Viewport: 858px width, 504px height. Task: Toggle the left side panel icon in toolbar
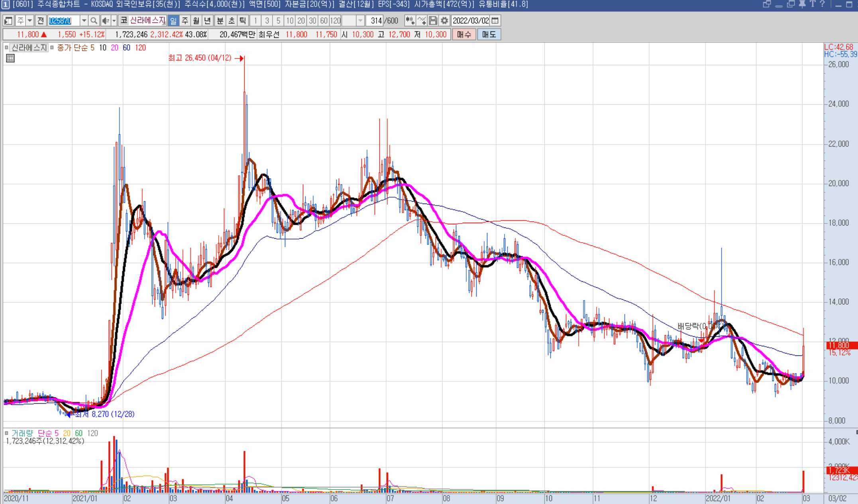[x=8, y=21]
